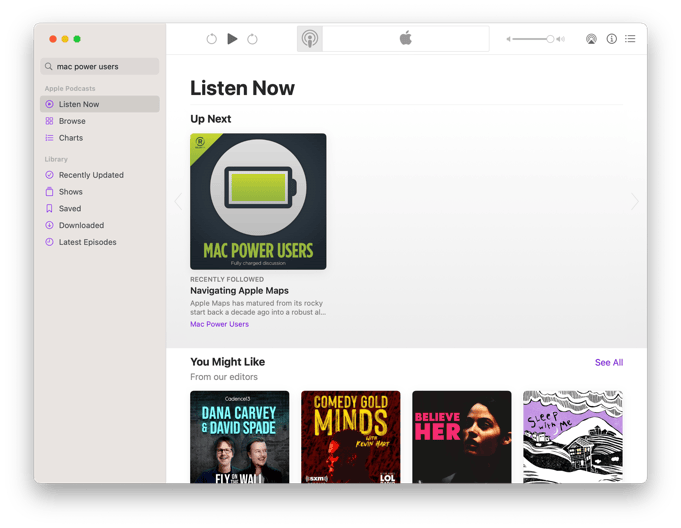Viewport: 681px width, 528px height.
Task: Open Saved episodes in the Library
Action: [99, 209]
